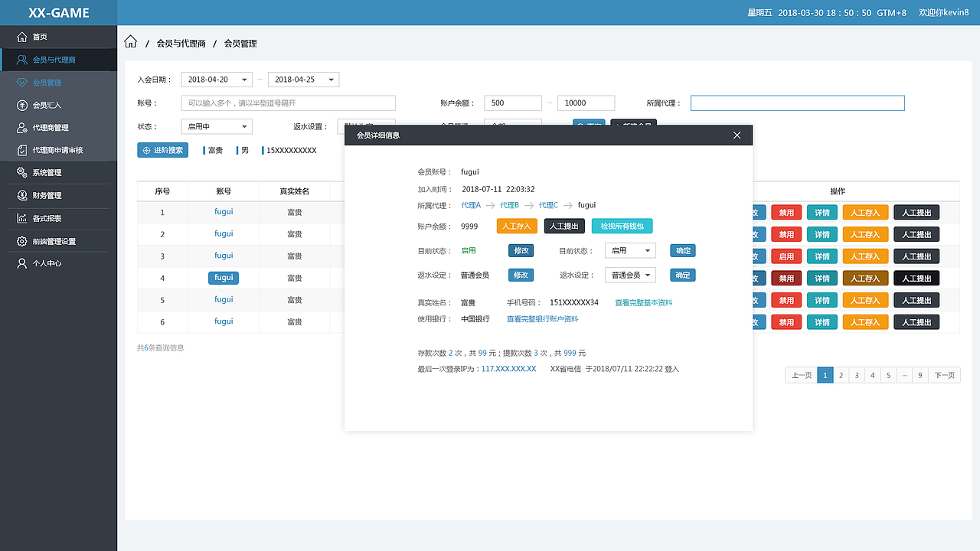Click the 上一页 pagination button
980x551 pixels.
(x=802, y=375)
